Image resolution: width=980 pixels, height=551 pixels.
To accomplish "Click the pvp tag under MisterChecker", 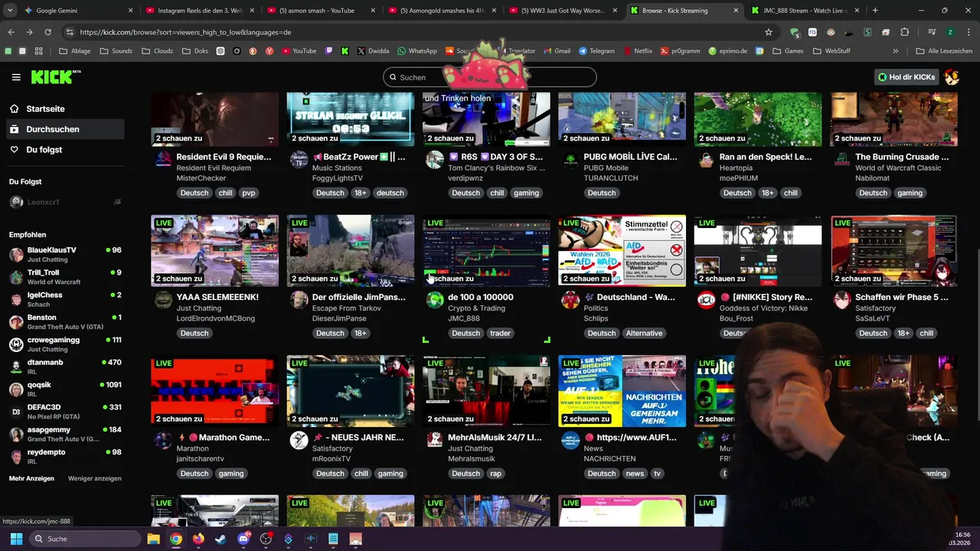I will (x=249, y=193).
